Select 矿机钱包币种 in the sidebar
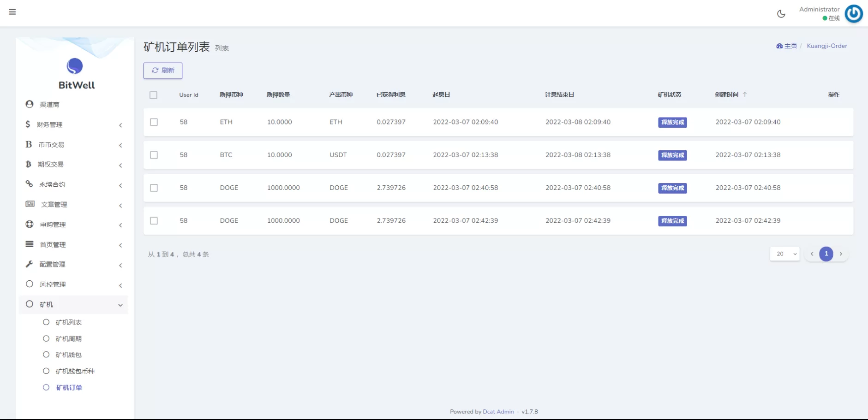This screenshot has height=420, width=868. pos(75,371)
